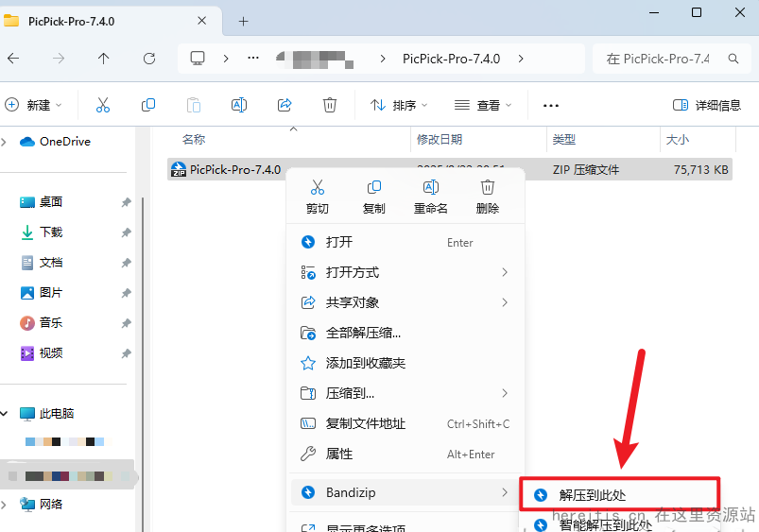Go up one folder level
This screenshot has width=759, height=532.
[104, 59]
